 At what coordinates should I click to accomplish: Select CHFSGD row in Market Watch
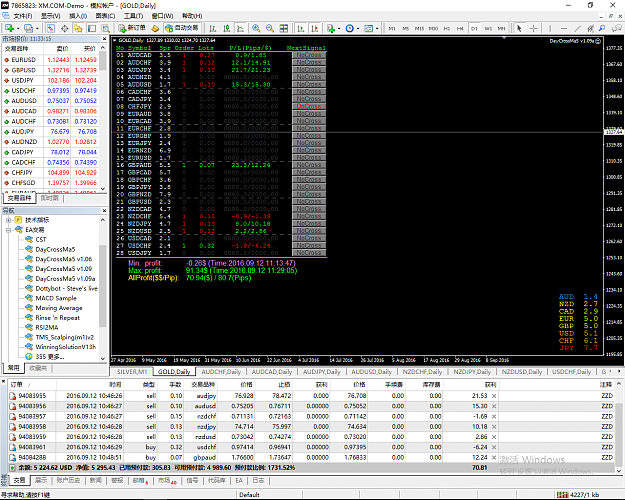click(x=50, y=183)
